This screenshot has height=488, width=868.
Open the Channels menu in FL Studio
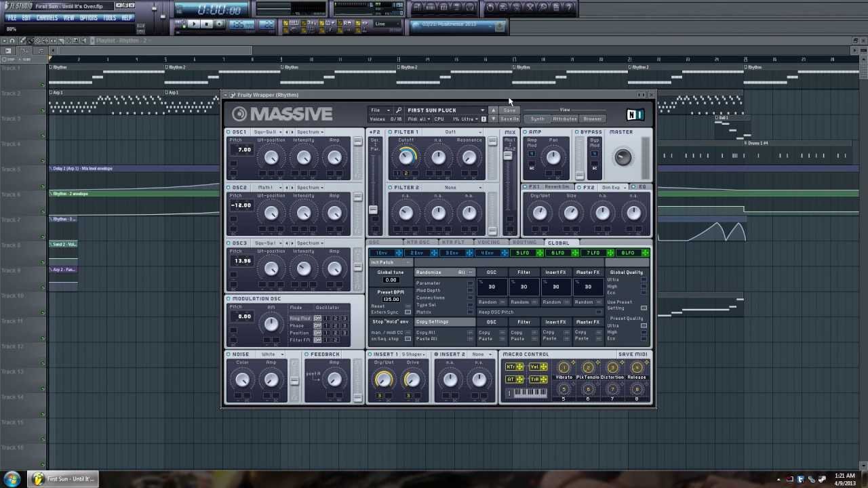[47, 18]
